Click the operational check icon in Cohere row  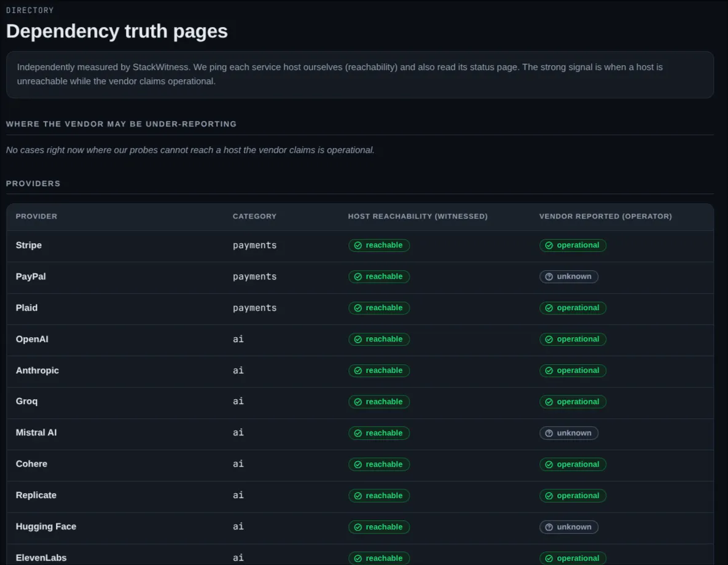[549, 465]
